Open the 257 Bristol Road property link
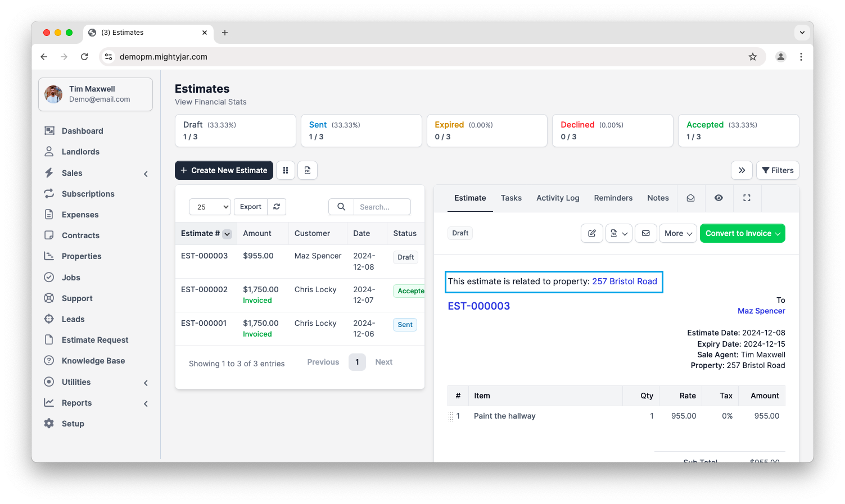Image resolution: width=845 pixels, height=504 pixels. pos(625,281)
